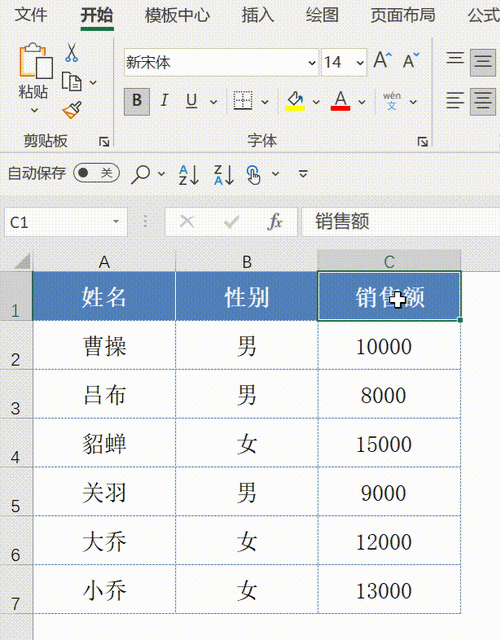Screen dimensions: 500x640
Task: Sort descending Z to A
Action: click(x=224, y=174)
